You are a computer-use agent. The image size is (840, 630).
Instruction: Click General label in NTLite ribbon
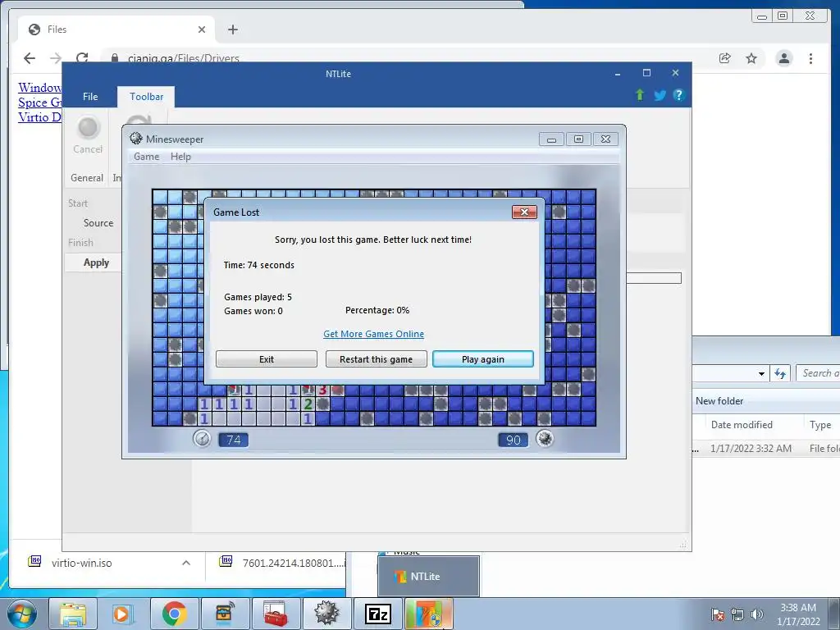point(87,178)
